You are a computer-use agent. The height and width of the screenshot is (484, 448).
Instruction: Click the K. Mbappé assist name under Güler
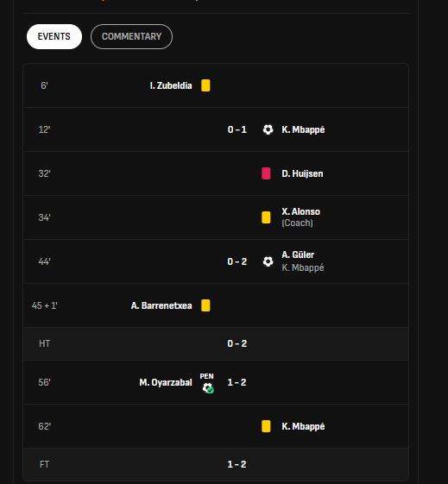point(303,267)
